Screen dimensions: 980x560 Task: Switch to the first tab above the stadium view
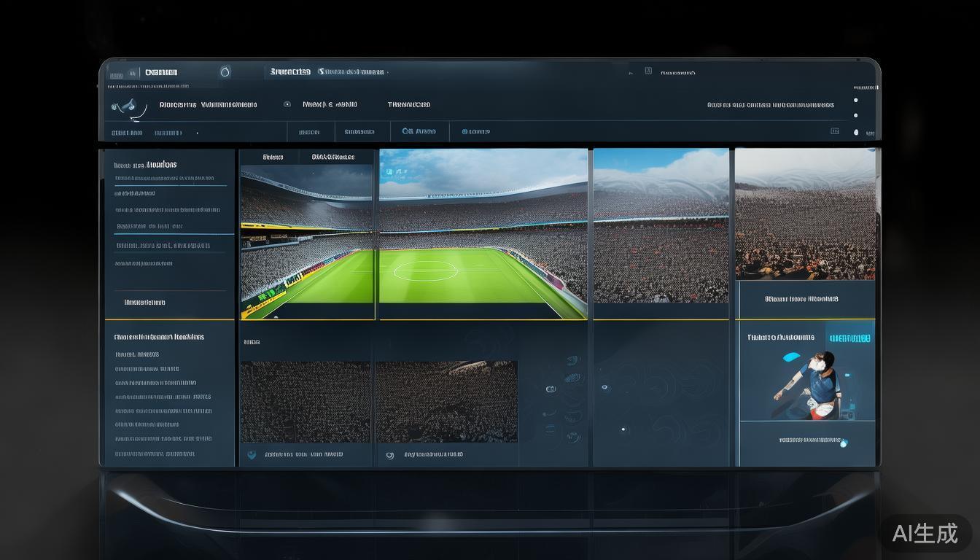click(x=273, y=157)
